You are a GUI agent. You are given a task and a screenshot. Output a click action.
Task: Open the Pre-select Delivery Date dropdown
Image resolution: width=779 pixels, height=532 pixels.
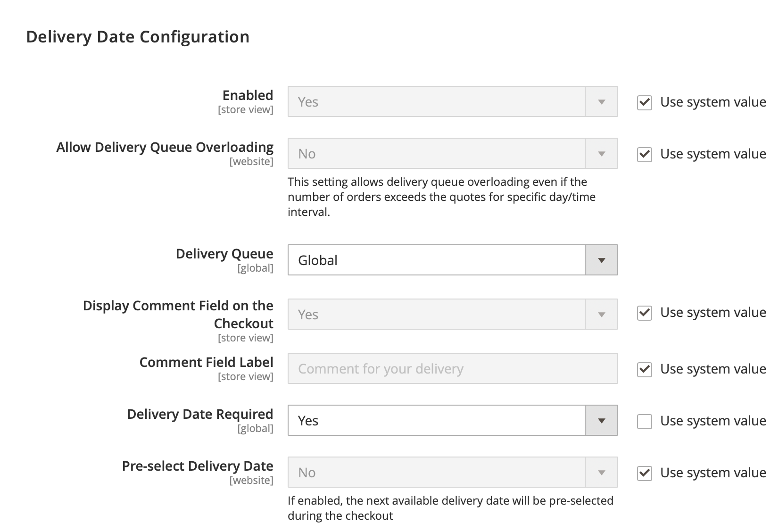pyautogui.click(x=453, y=472)
